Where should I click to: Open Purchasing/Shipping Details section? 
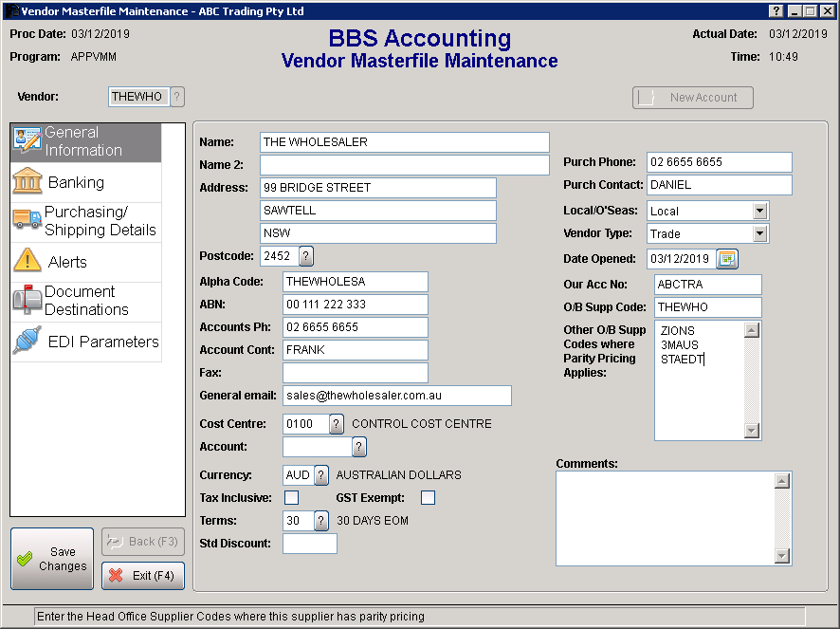coord(85,221)
